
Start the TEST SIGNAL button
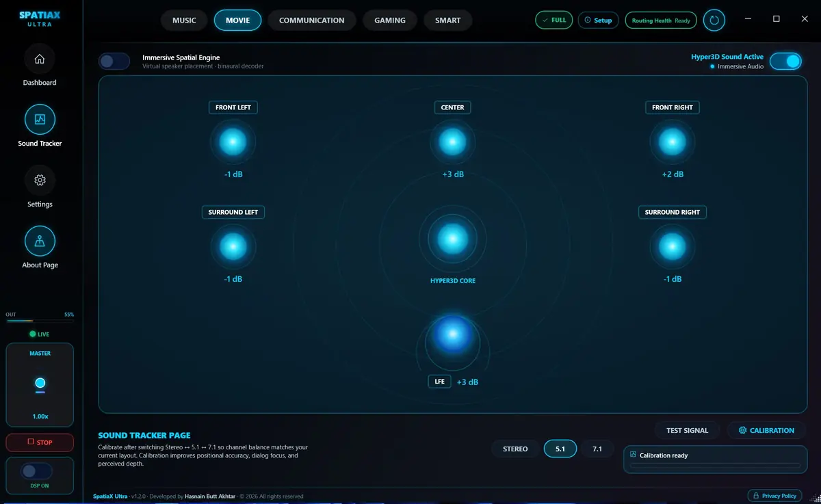click(x=687, y=430)
